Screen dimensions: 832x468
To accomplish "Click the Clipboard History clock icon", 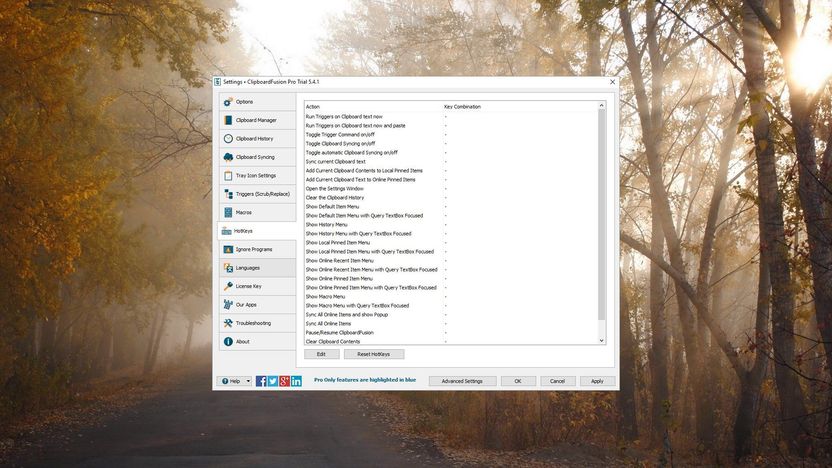I will pos(228,138).
